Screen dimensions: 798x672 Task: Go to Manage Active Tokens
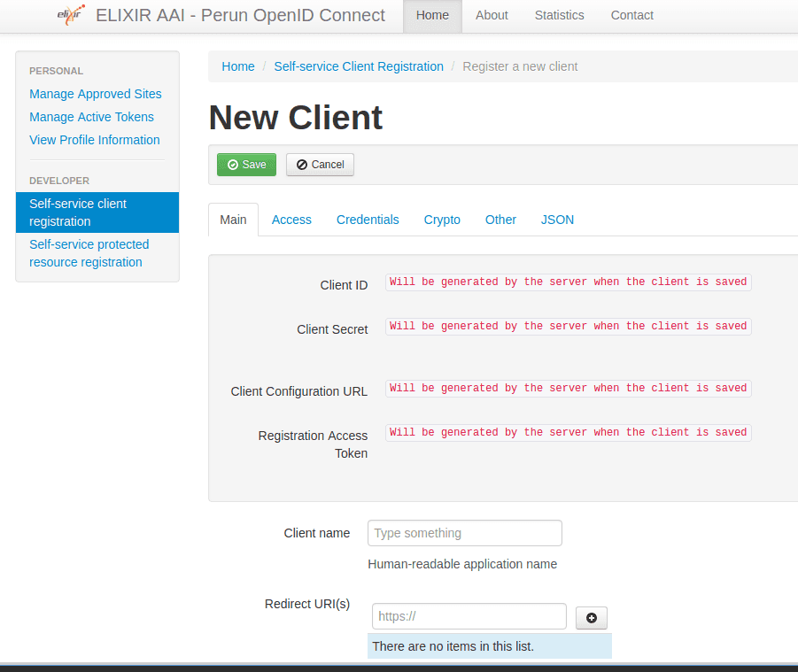[91, 117]
